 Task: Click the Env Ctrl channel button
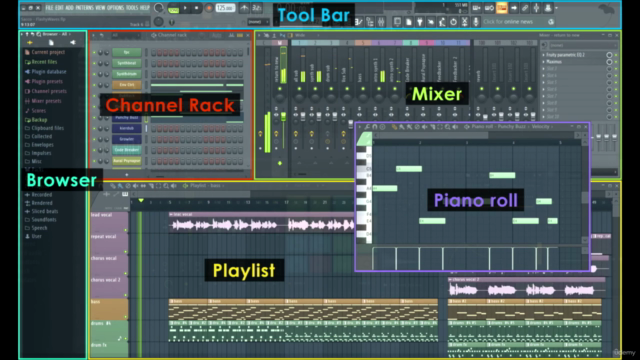click(x=127, y=85)
